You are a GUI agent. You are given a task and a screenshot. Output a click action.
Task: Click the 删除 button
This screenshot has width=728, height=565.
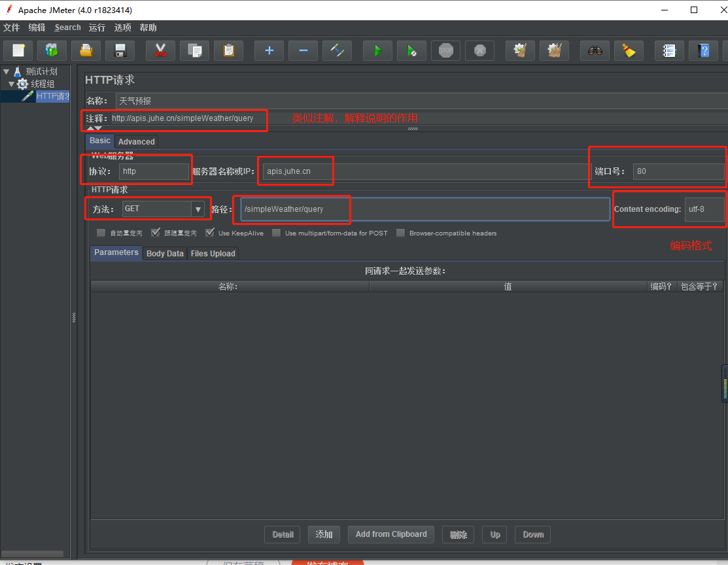coord(459,534)
